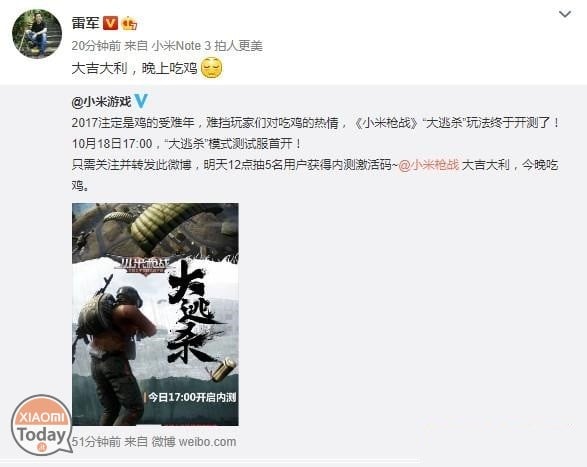The image size is (587, 467).
Task: Expand the post options chevron menu
Action: (565, 14)
